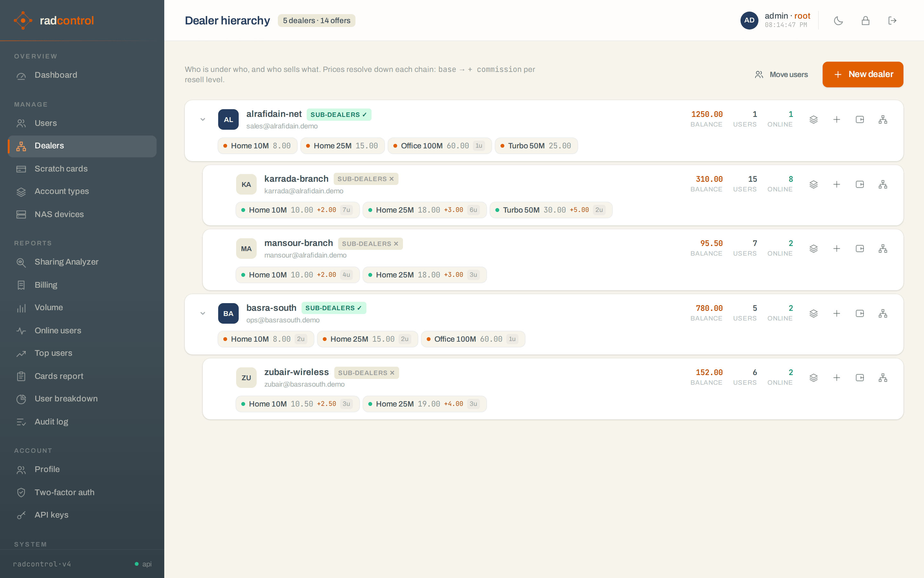924x578 pixels.
Task: Click the AD admin avatar
Action: coord(749,20)
